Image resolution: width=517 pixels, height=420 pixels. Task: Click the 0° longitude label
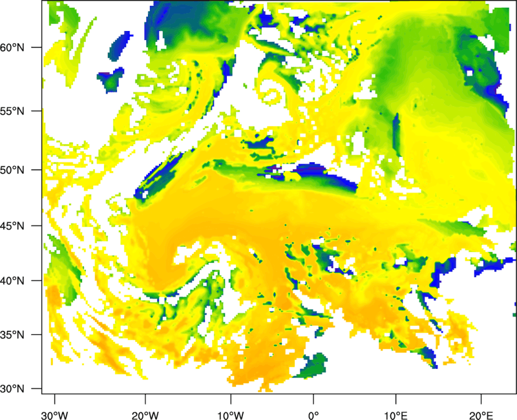(313, 415)
